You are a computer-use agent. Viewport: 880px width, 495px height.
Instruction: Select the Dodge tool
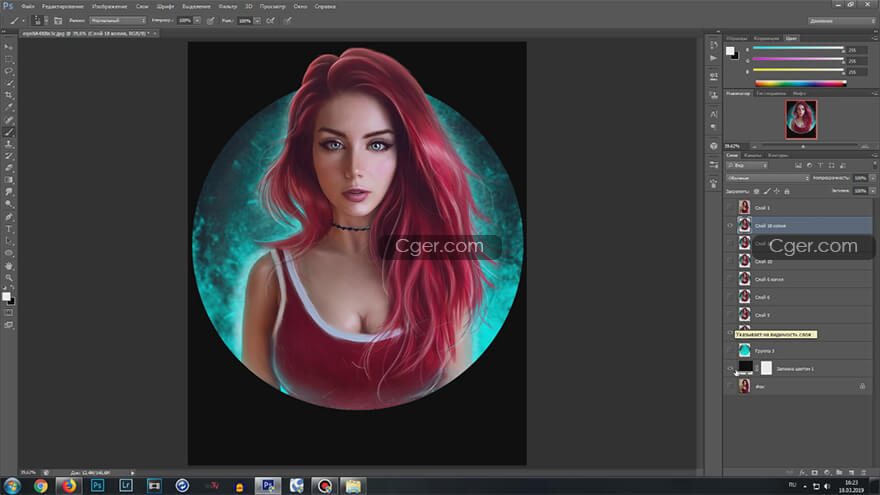click(x=8, y=204)
